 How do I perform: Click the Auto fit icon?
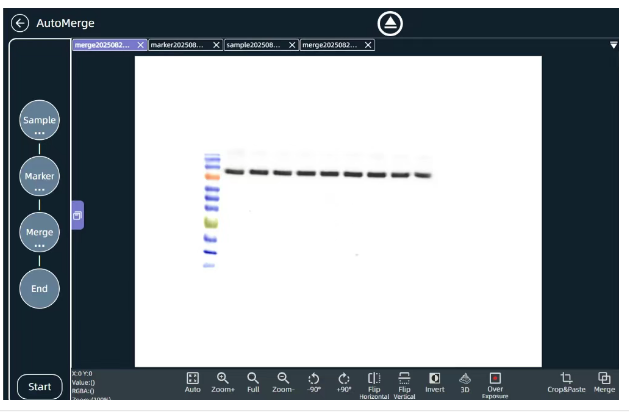[193, 378]
